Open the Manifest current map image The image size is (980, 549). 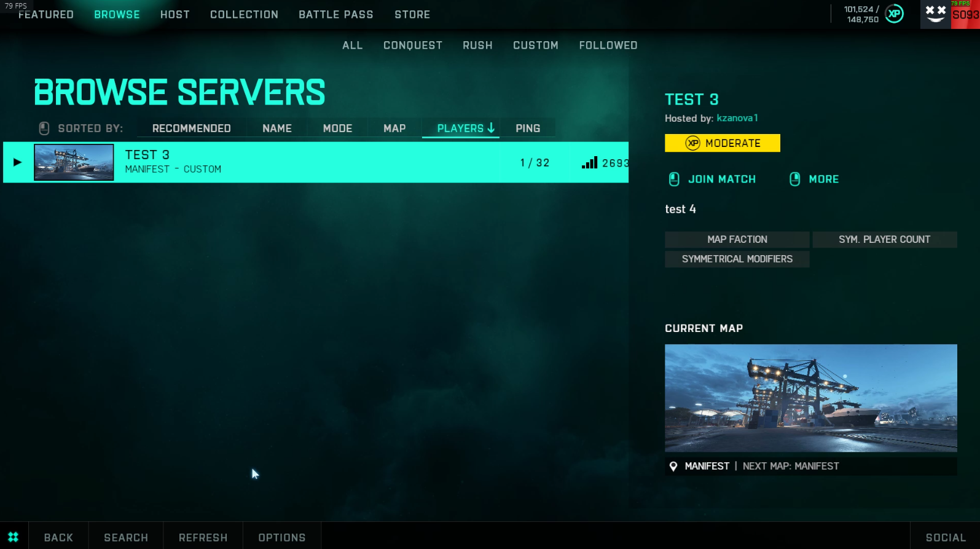tap(811, 398)
